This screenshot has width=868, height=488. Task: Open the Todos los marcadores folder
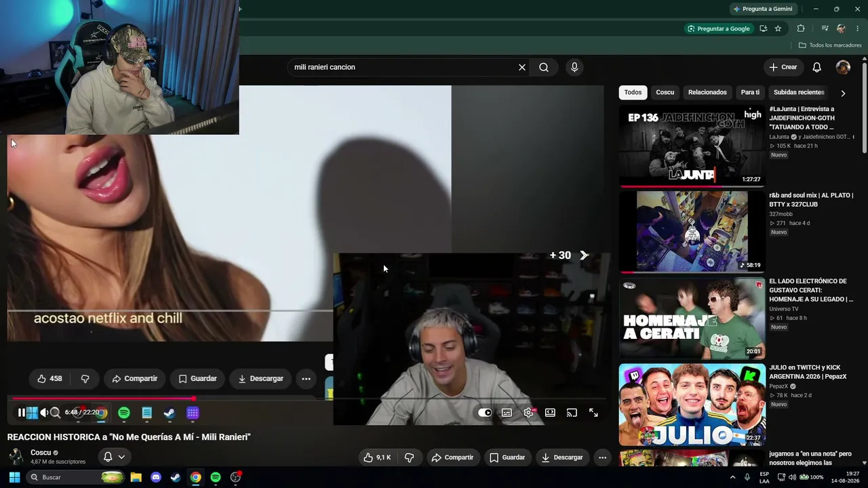pos(830,45)
